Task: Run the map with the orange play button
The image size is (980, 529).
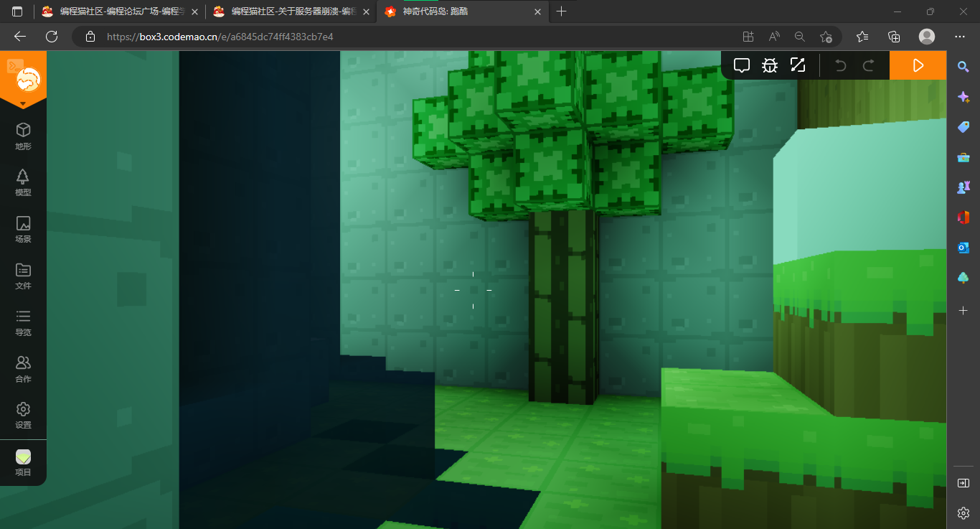Action: click(x=918, y=65)
